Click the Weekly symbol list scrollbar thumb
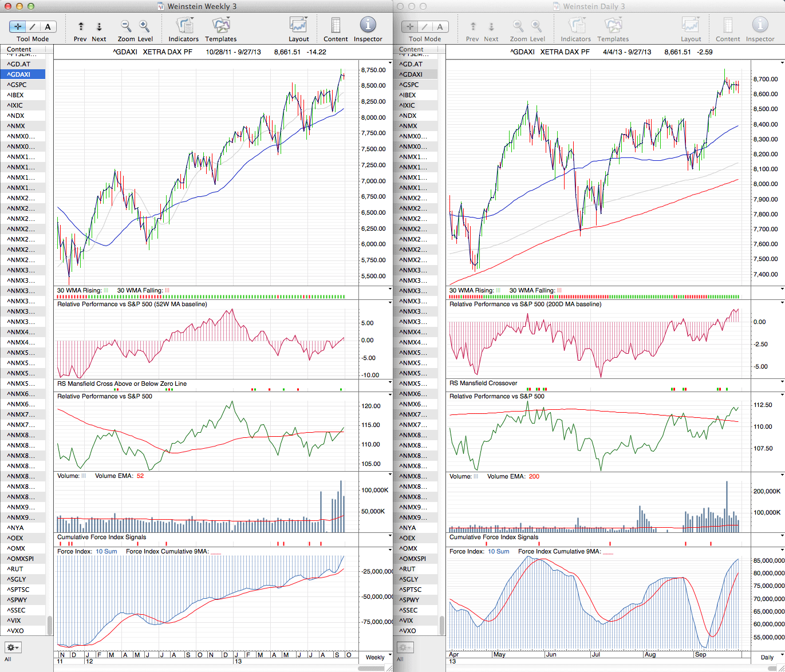This screenshot has height=672, width=785. click(x=49, y=625)
